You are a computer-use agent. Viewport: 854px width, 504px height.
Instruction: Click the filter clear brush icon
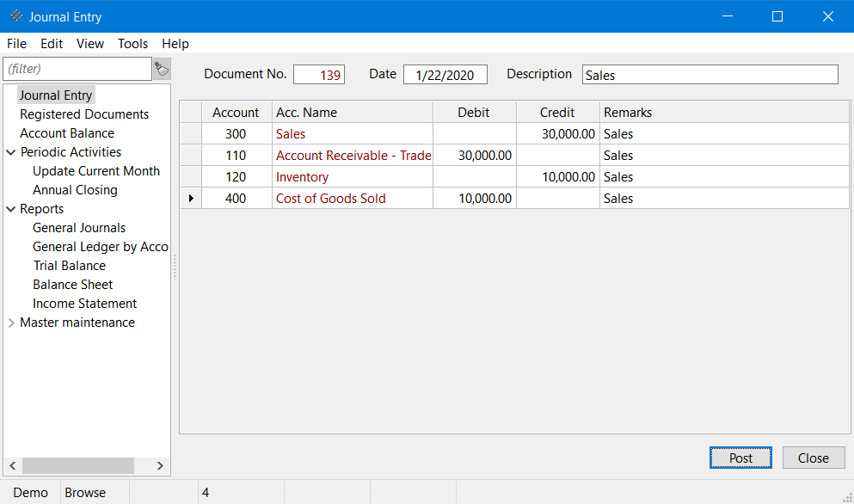point(162,69)
